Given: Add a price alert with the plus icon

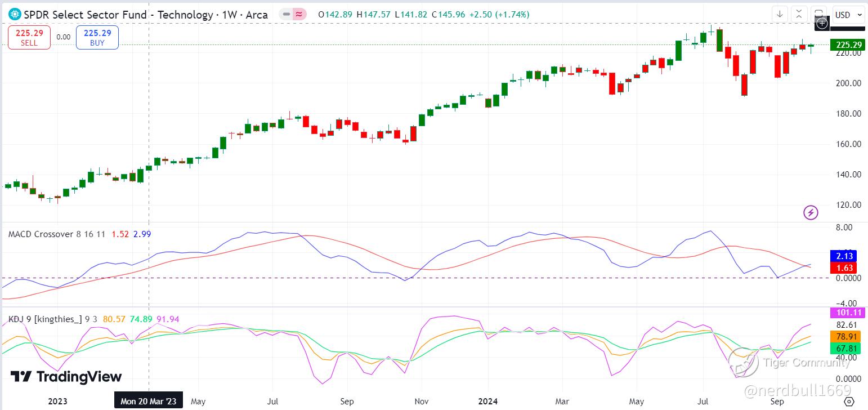Looking at the screenshot, I should pos(822,23).
